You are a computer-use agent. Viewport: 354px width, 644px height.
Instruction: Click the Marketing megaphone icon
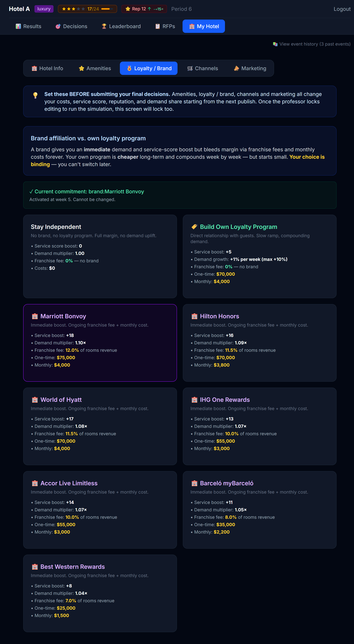[x=236, y=68]
